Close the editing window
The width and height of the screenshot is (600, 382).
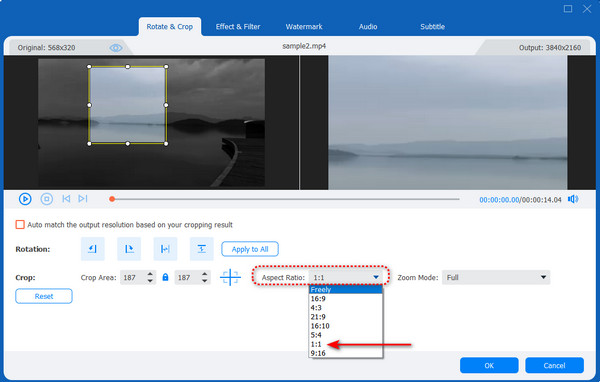tap(587, 8)
